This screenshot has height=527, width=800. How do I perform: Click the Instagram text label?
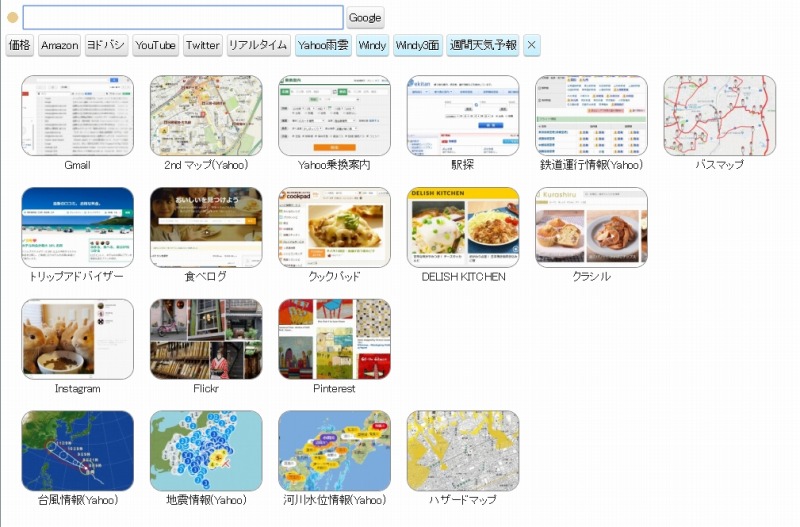[78, 389]
